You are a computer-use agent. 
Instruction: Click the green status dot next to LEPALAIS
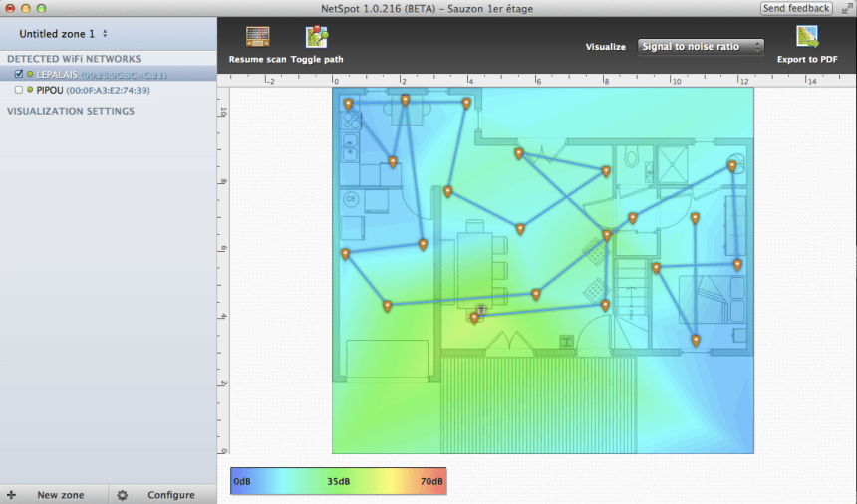coord(30,74)
